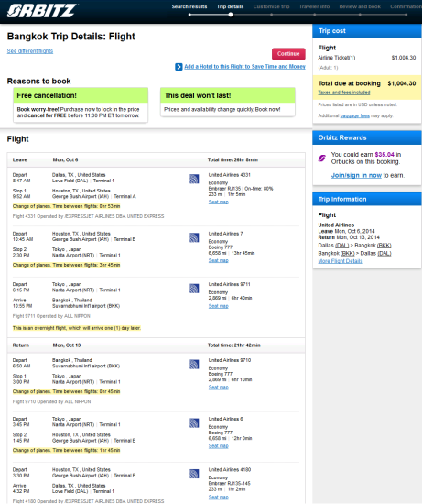This screenshot has width=422, height=504.
Task: Click Join/sign in now link
Action: (x=356, y=176)
